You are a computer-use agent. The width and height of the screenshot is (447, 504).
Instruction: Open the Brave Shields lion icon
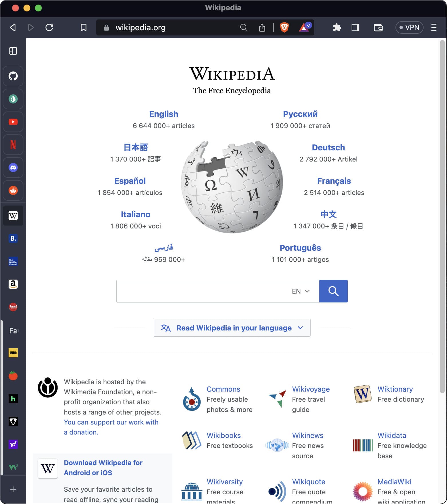tap(284, 27)
